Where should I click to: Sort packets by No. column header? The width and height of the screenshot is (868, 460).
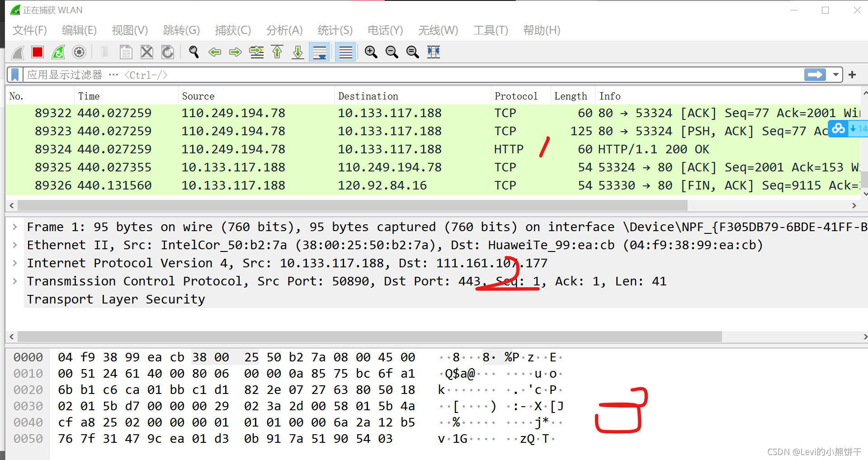pos(40,96)
